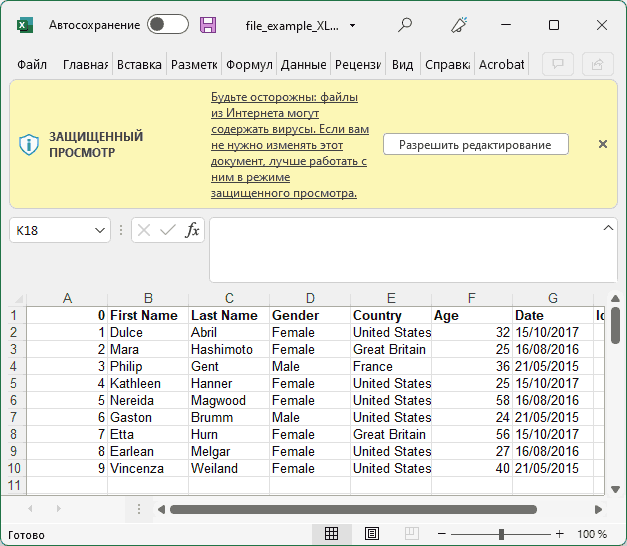The height and width of the screenshot is (546, 627).
Task: Open the protected view warning link
Action: click(x=290, y=145)
